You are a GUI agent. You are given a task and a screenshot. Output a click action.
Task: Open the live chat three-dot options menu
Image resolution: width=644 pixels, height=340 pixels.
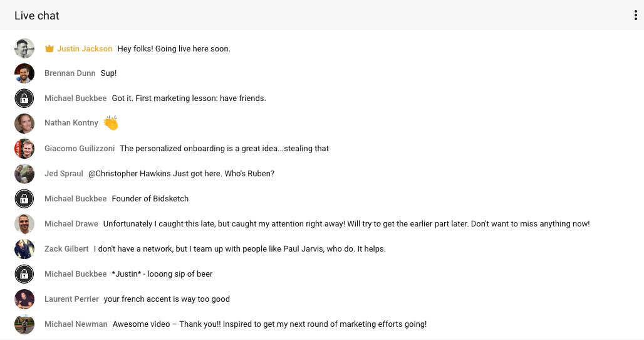(x=635, y=16)
